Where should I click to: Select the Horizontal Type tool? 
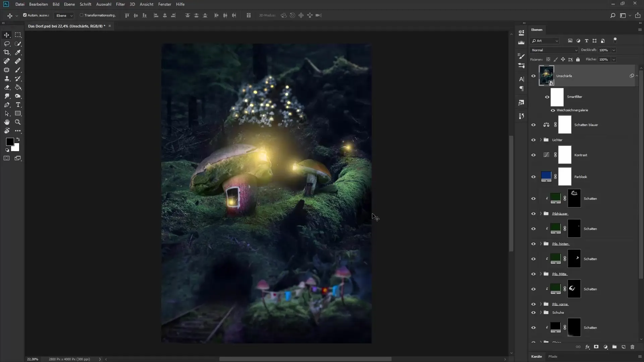[x=18, y=105]
